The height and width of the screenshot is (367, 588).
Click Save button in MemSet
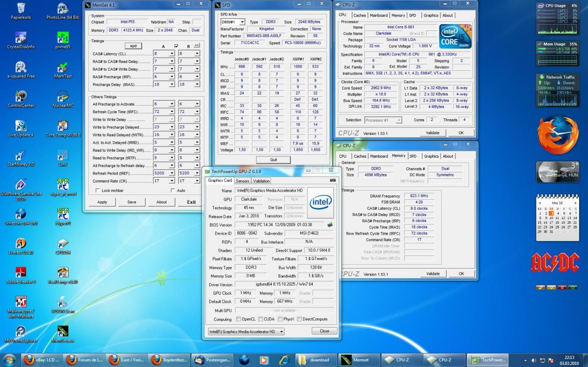(x=132, y=202)
